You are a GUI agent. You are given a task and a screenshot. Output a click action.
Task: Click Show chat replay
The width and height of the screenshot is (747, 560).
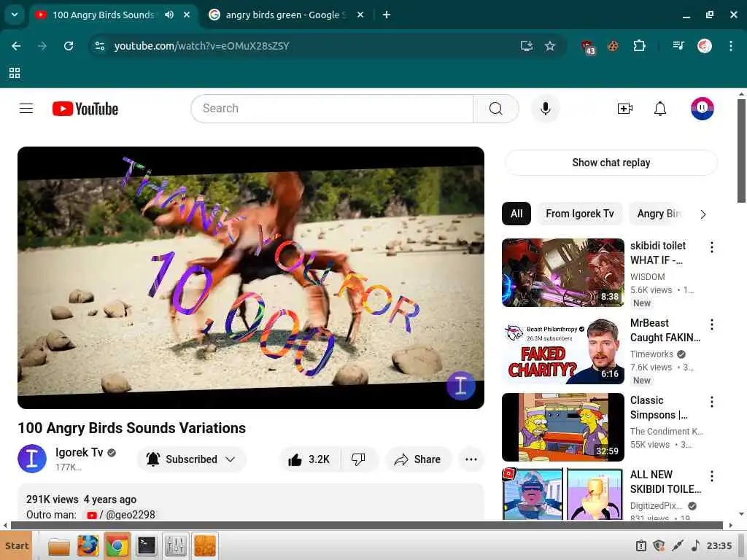611,163
